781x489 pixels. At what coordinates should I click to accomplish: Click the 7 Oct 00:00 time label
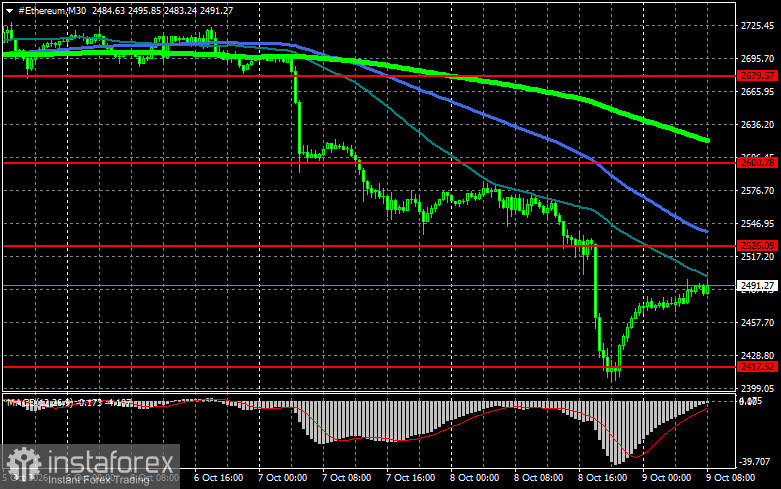coord(282,478)
